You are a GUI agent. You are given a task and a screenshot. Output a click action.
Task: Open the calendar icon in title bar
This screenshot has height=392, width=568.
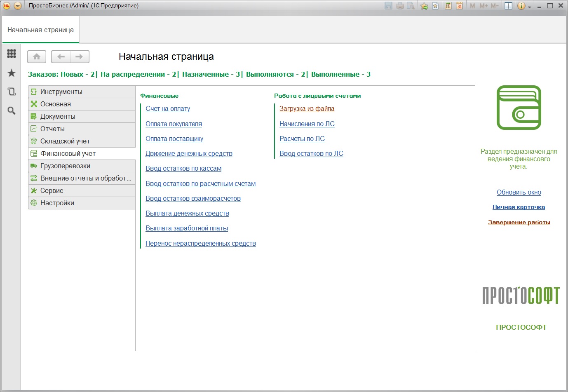click(459, 6)
